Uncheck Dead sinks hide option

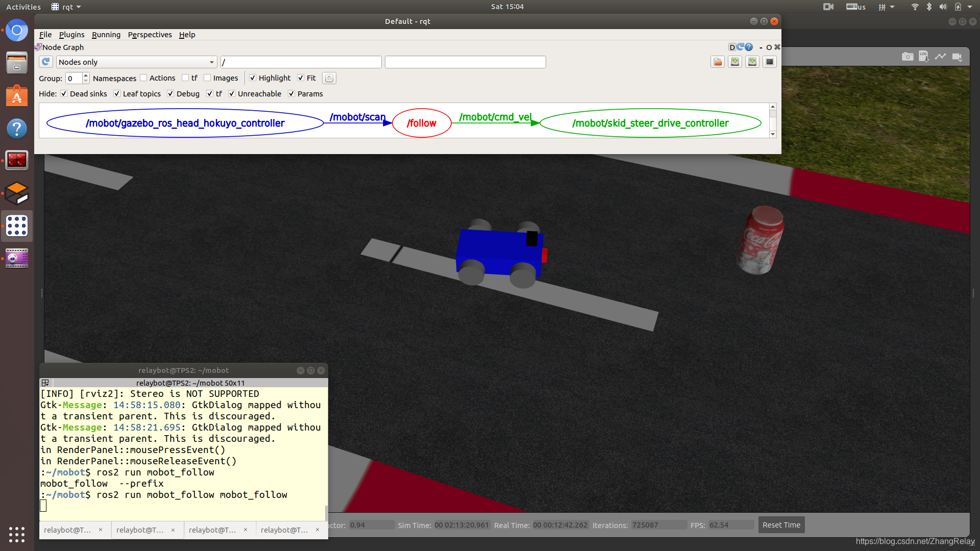(x=64, y=94)
